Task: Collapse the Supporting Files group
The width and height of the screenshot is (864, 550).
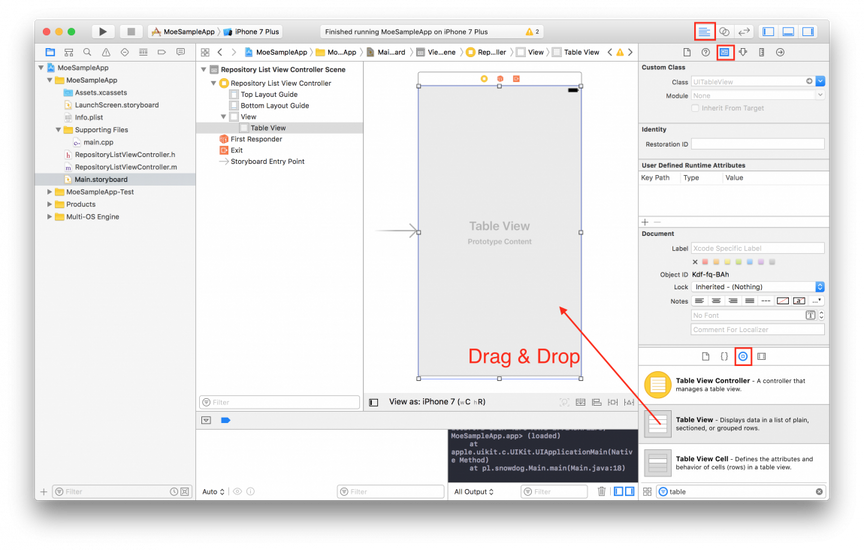Action: [x=58, y=130]
